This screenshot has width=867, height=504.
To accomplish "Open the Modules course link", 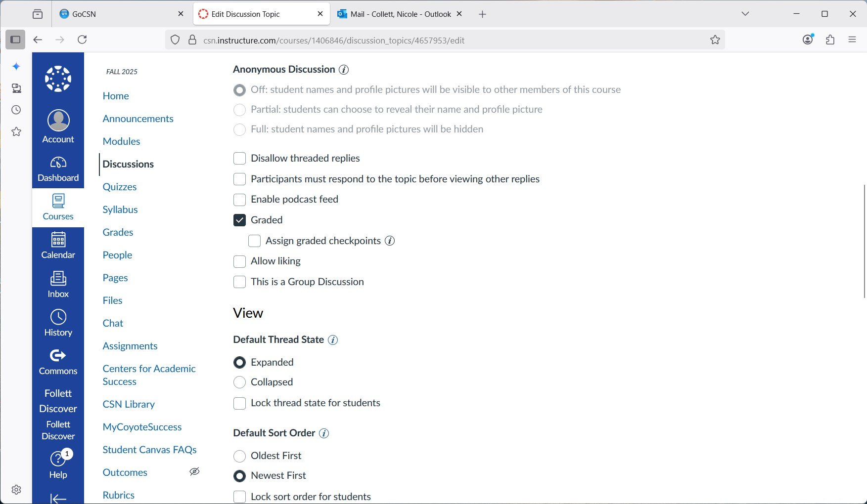I will pos(121,141).
